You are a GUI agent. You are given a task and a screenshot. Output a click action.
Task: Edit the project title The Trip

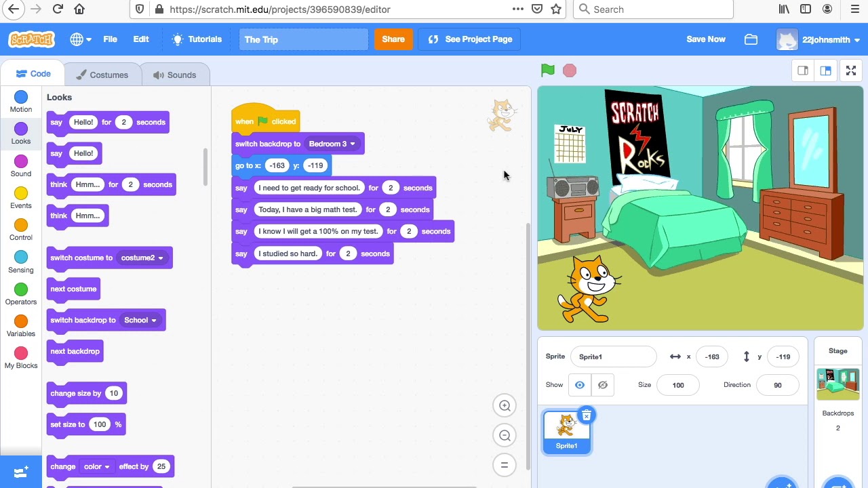click(303, 39)
